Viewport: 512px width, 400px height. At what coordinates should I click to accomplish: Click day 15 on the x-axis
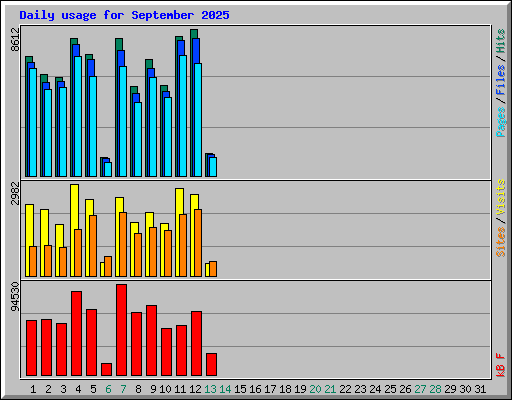click(x=240, y=389)
